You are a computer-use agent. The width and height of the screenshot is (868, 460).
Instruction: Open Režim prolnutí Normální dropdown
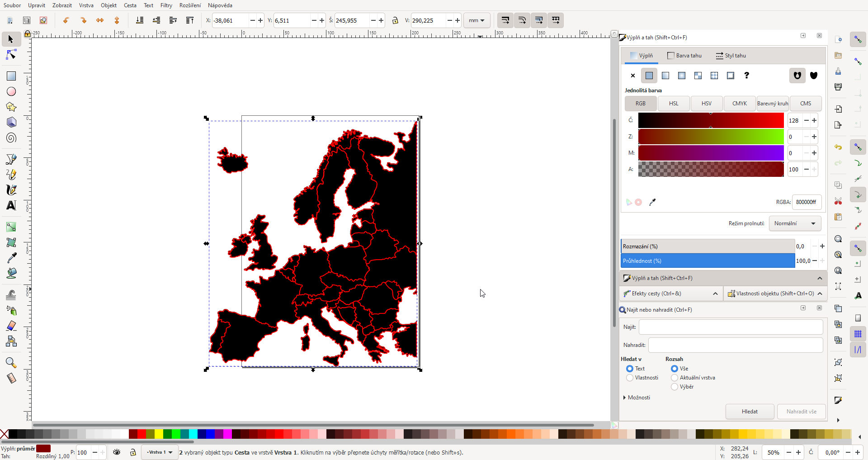coord(795,223)
